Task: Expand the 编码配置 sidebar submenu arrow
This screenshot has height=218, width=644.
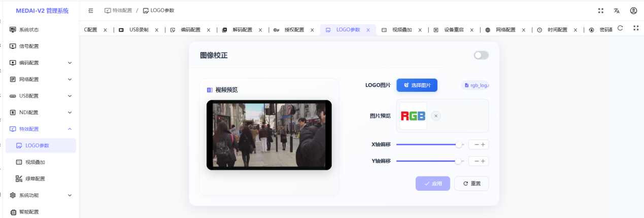Action: click(x=70, y=63)
